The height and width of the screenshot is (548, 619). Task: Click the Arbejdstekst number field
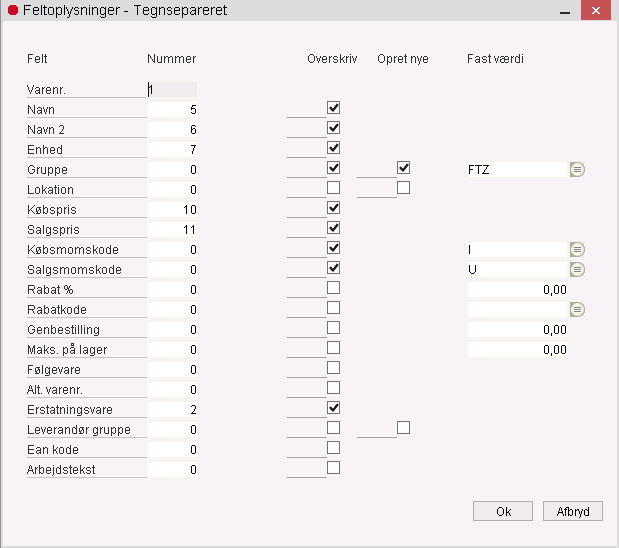(x=172, y=470)
